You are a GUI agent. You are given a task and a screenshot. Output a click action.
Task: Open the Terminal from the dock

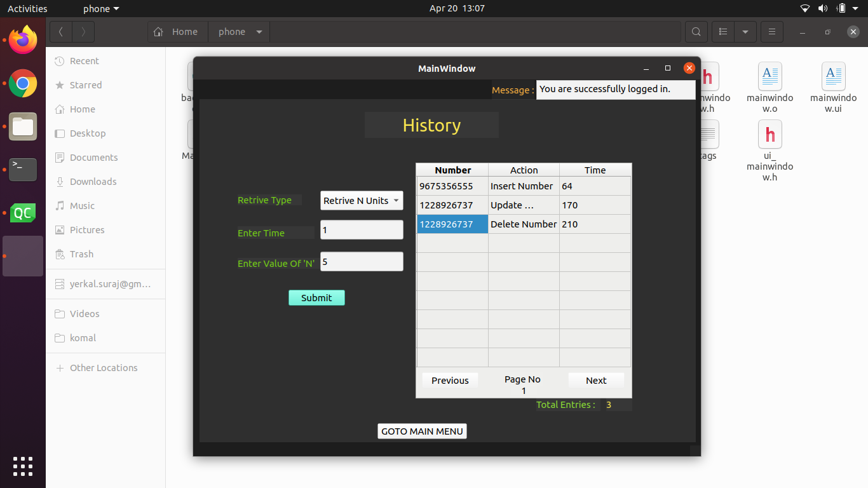click(x=22, y=170)
